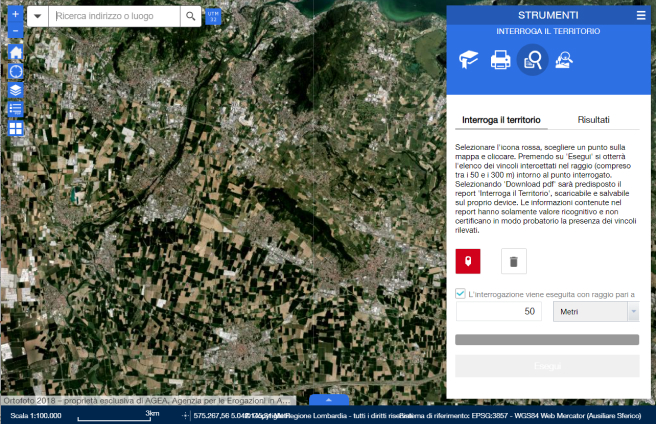Click the gray radius slider bar

point(547,339)
